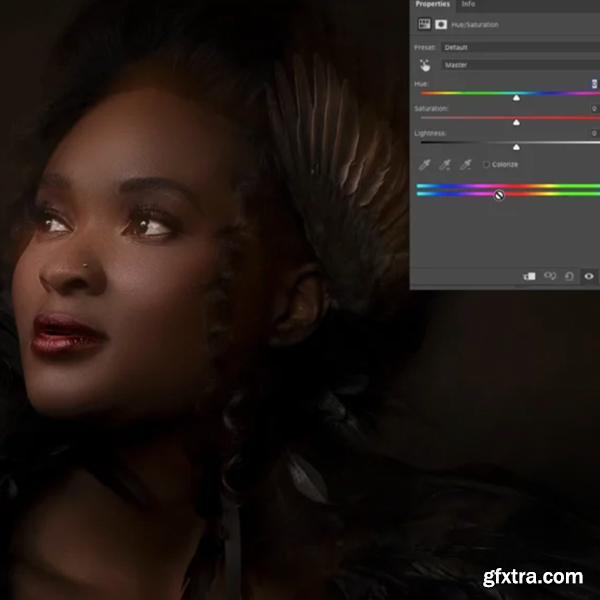Select the Add to Sample eyedropper
The width and height of the screenshot is (600, 600).
445,164
